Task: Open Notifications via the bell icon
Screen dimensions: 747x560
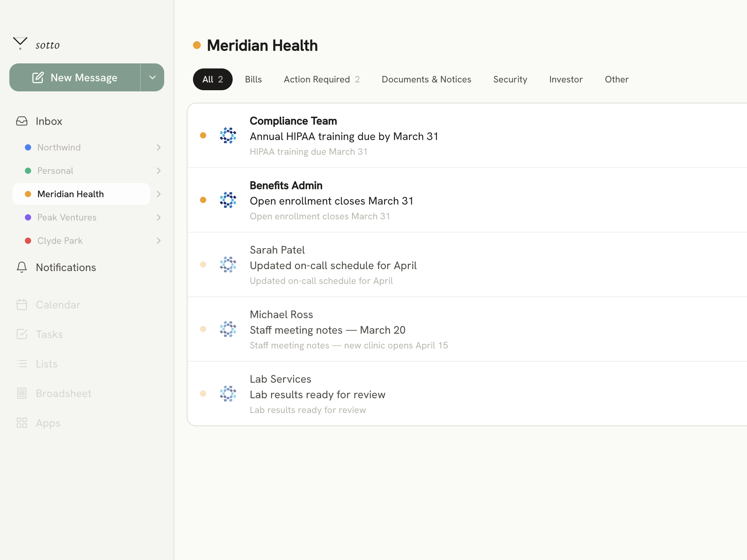Action: 22,267
